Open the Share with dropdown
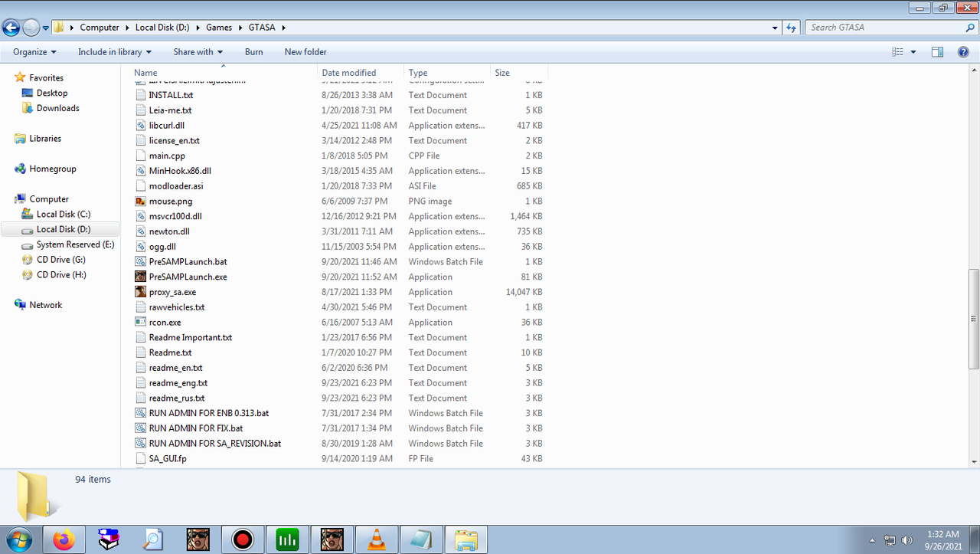 click(198, 52)
